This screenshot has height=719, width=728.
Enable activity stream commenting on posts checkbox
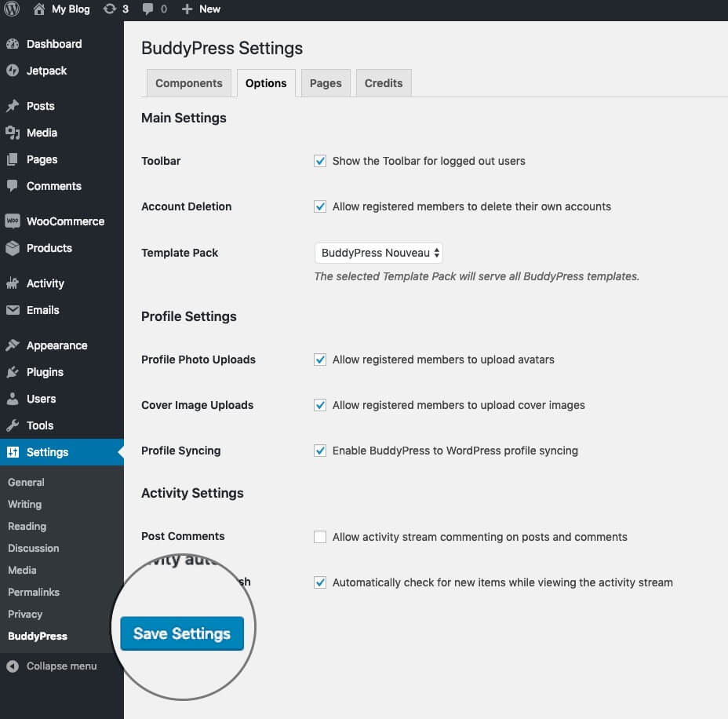pyautogui.click(x=320, y=537)
